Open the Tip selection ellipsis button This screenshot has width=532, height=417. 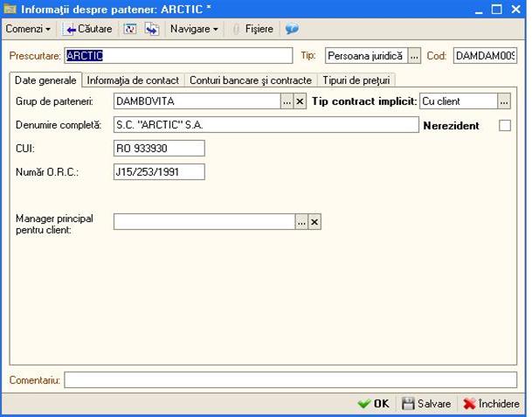point(414,55)
